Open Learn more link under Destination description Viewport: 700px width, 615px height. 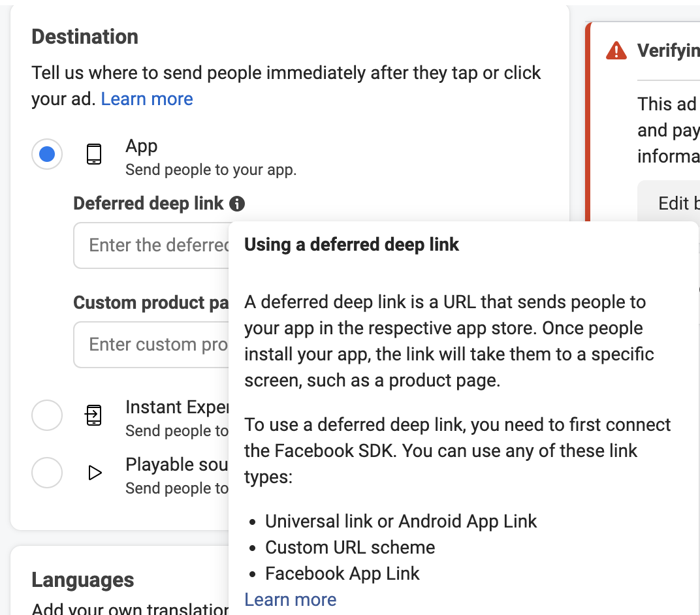[147, 99]
